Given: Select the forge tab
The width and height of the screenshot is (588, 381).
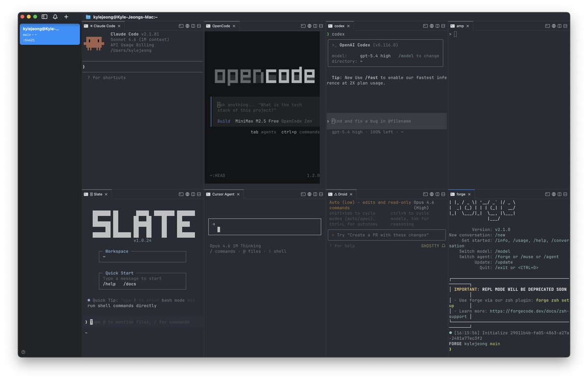Looking at the screenshot, I should click(461, 194).
